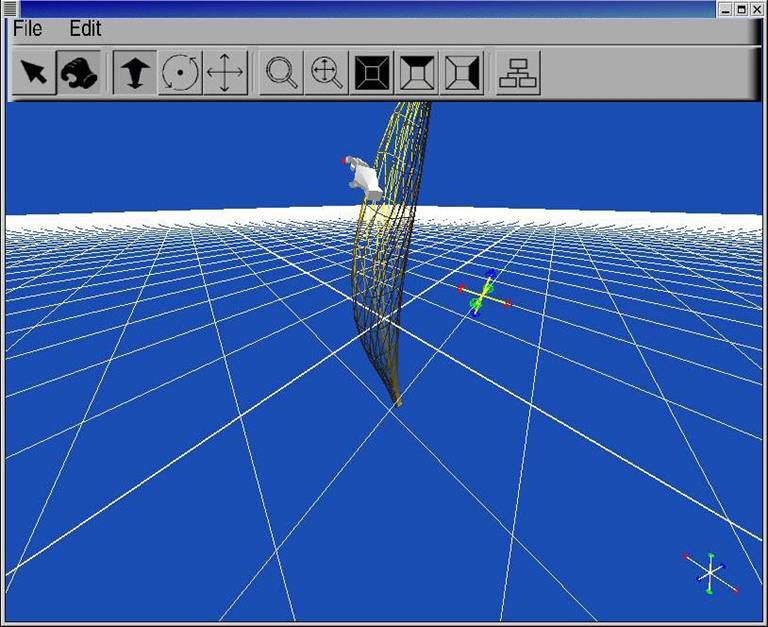Pick the four-way pan arrows tool

pos(225,72)
